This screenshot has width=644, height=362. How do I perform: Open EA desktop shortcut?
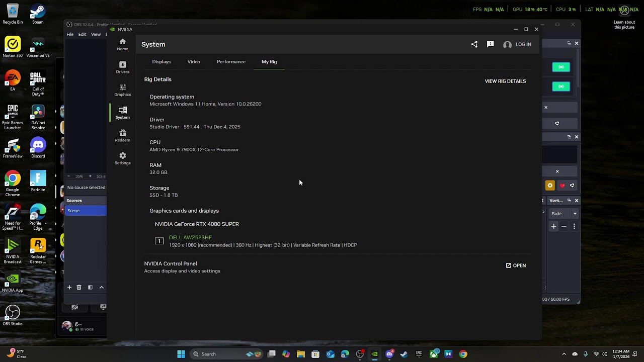click(x=13, y=81)
